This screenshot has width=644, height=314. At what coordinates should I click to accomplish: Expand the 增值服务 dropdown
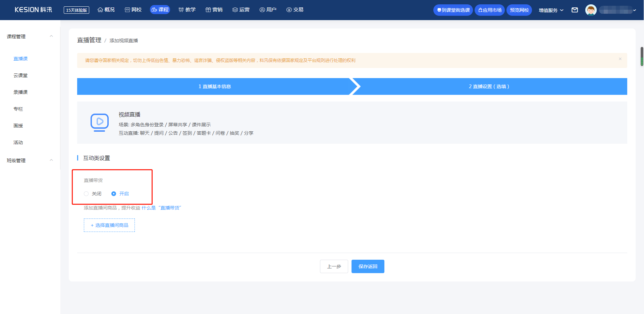551,10
